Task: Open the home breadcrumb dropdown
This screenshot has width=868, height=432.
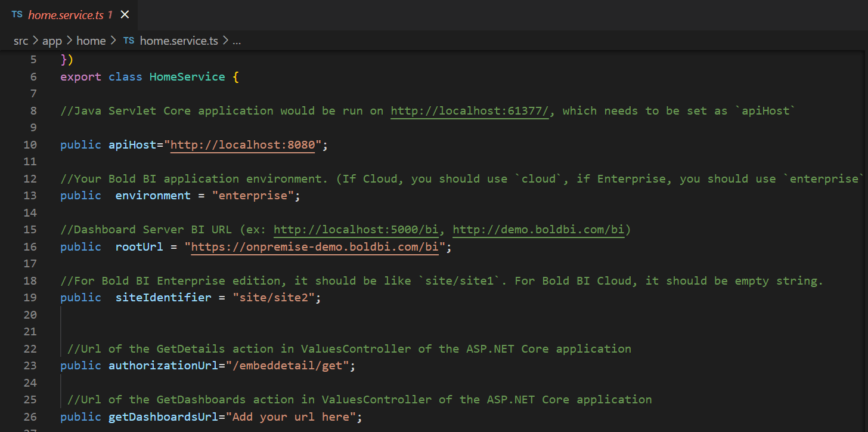Action: (91, 41)
